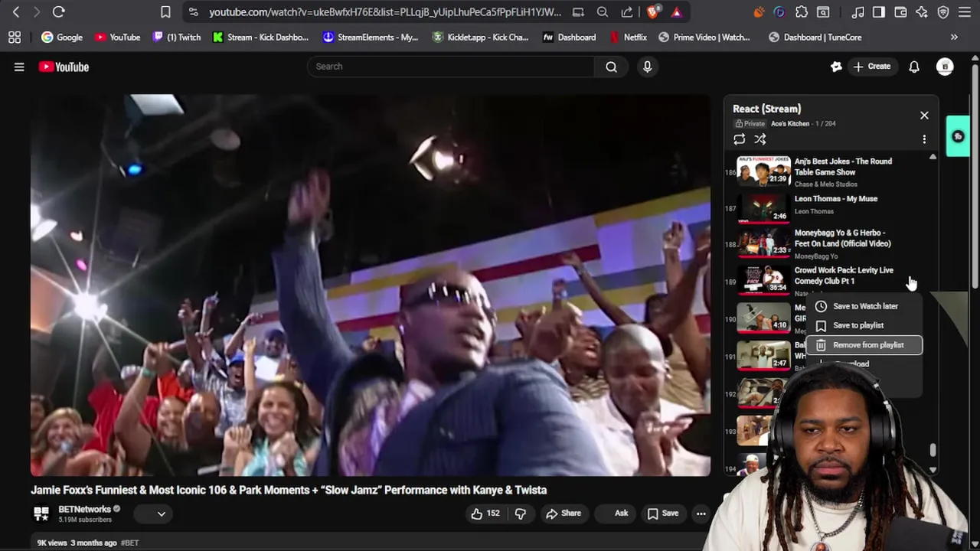Click the icon left of the Create button

pos(836,67)
